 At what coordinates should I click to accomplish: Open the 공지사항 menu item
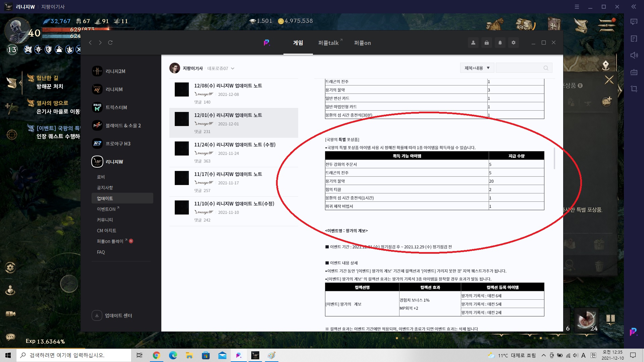click(105, 188)
